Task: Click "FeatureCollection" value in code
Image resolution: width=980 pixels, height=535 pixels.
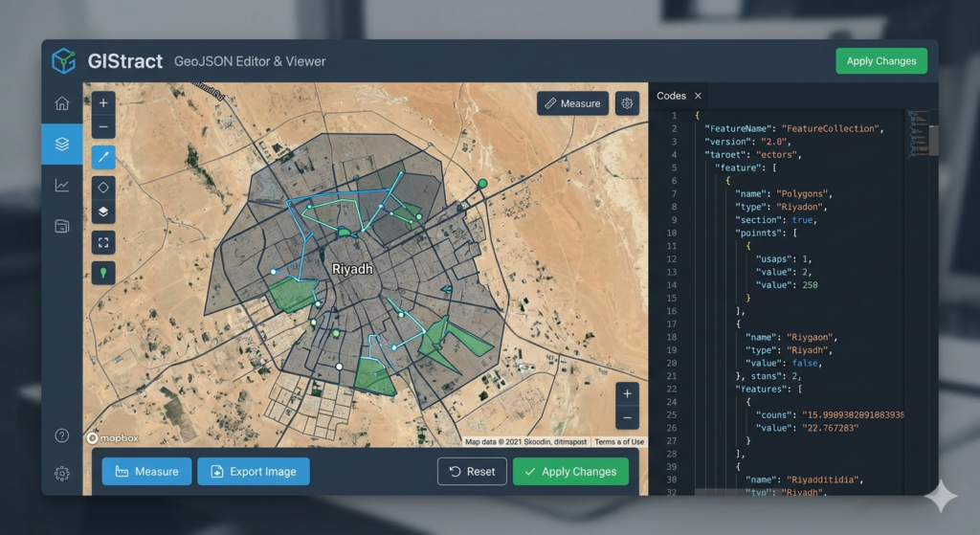Action: 832,129
